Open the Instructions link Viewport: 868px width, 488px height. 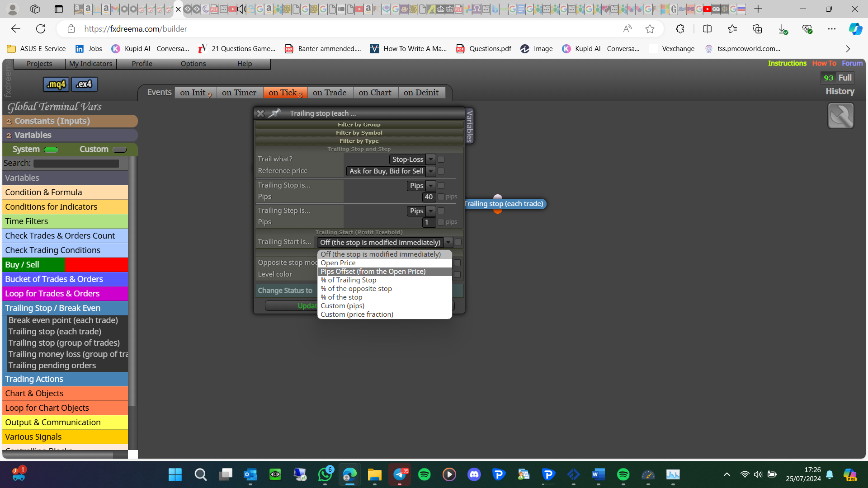click(787, 63)
